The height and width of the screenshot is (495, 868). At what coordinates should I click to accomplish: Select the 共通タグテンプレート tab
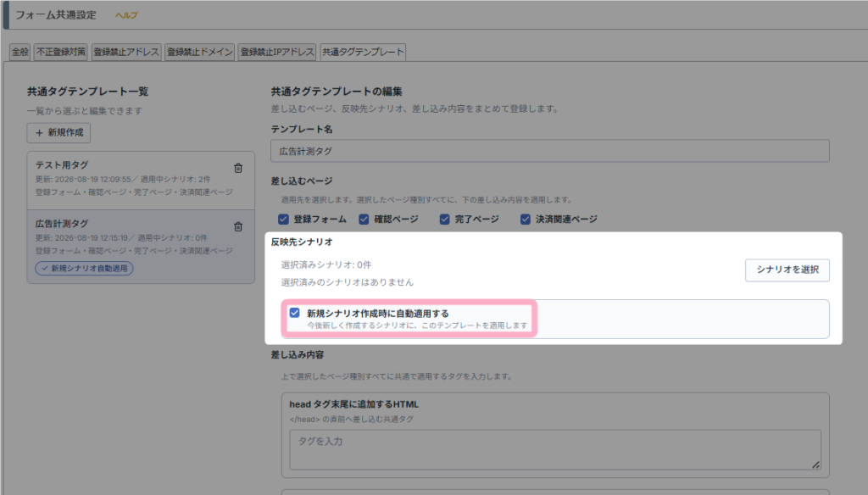point(363,52)
